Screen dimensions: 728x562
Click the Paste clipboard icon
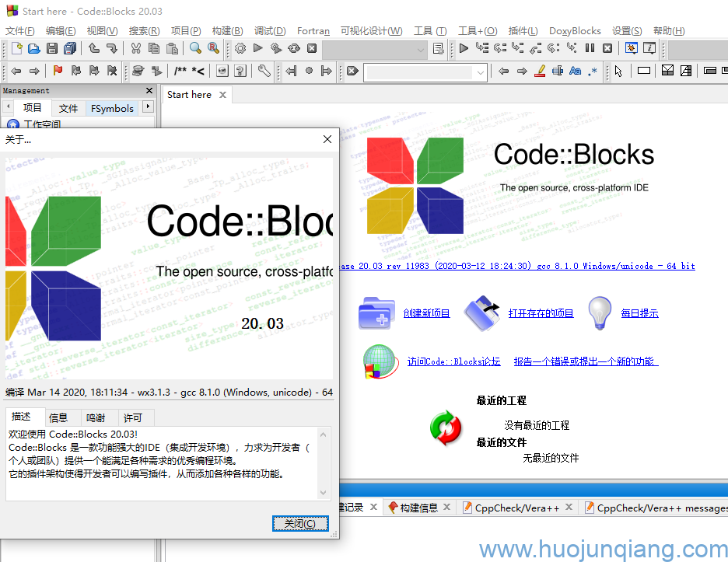pos(172,48)
